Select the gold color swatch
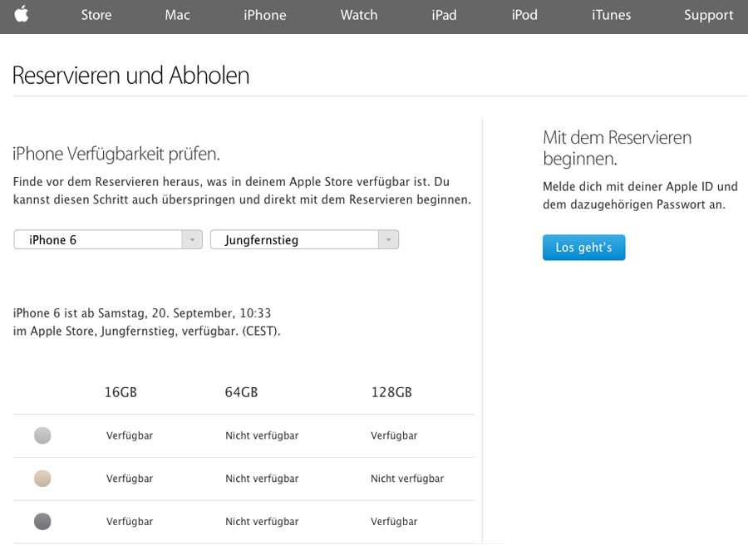The width and height of the screenshot is (748, 560). [x=42, y=478]
